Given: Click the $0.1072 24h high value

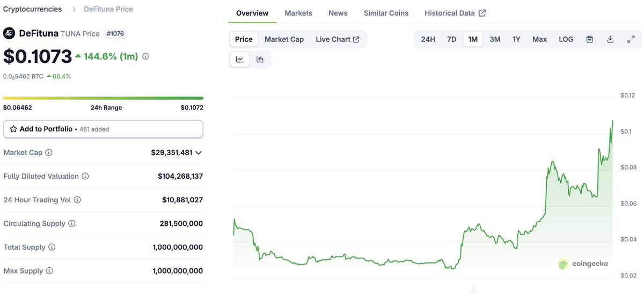Looking at the screenshot, I should coord(192,107).
